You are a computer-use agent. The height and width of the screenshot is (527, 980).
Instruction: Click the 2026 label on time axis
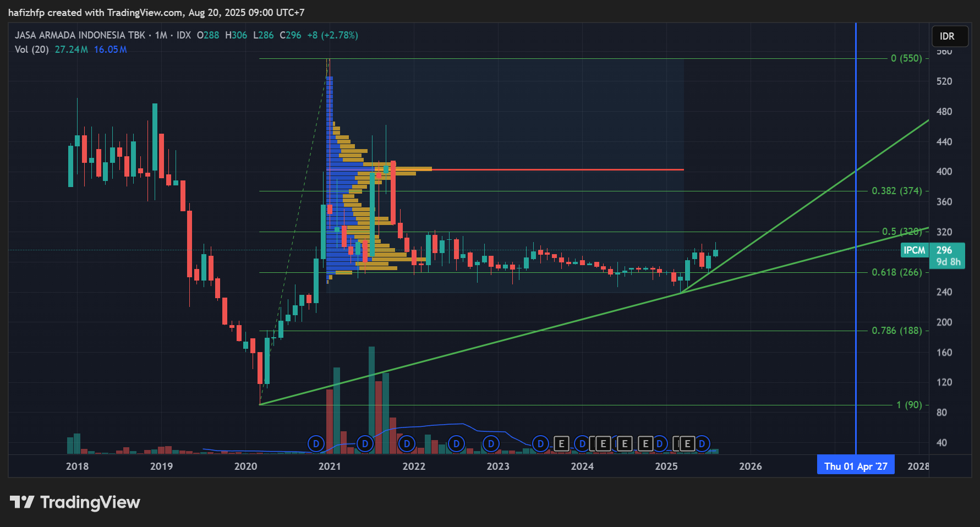pos(751,466)
